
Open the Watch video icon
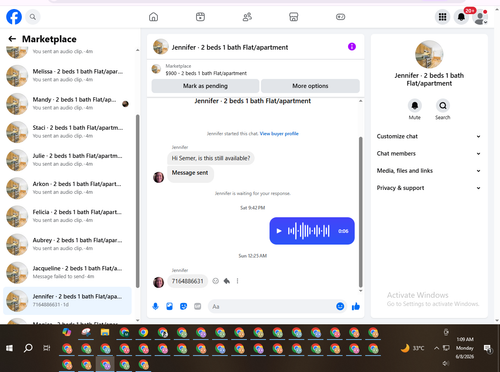(x=200, y=17)
